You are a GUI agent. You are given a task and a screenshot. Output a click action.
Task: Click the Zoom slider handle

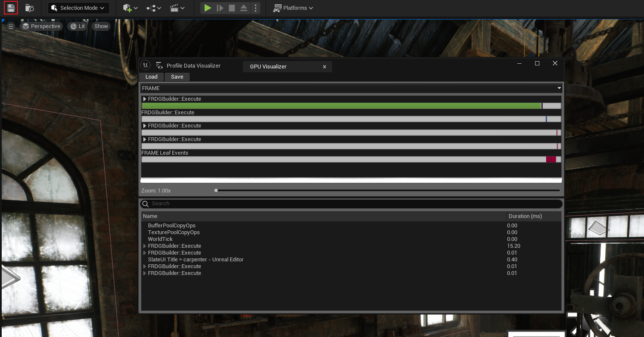pyautogui.click(x=216, y=190)
